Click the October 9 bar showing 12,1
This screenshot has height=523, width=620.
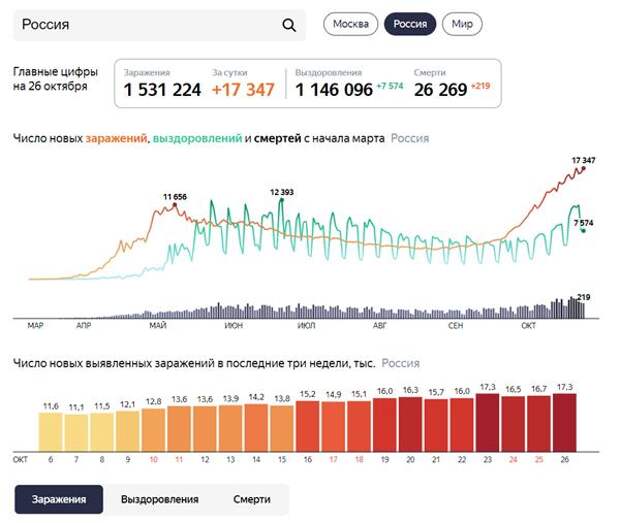(128, 431)
